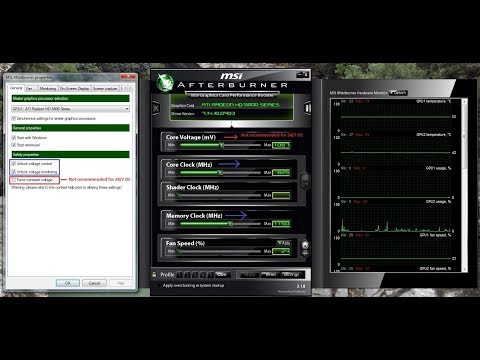Viewport: 480px width, 360px height.
Task: Open the information i button at right
Action: point(308,108)
